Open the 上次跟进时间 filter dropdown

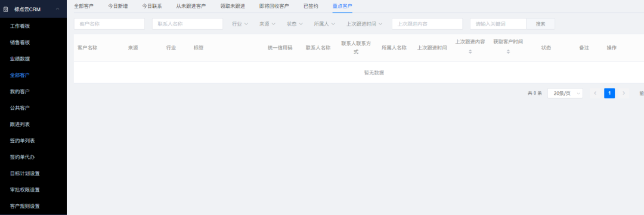365,24
